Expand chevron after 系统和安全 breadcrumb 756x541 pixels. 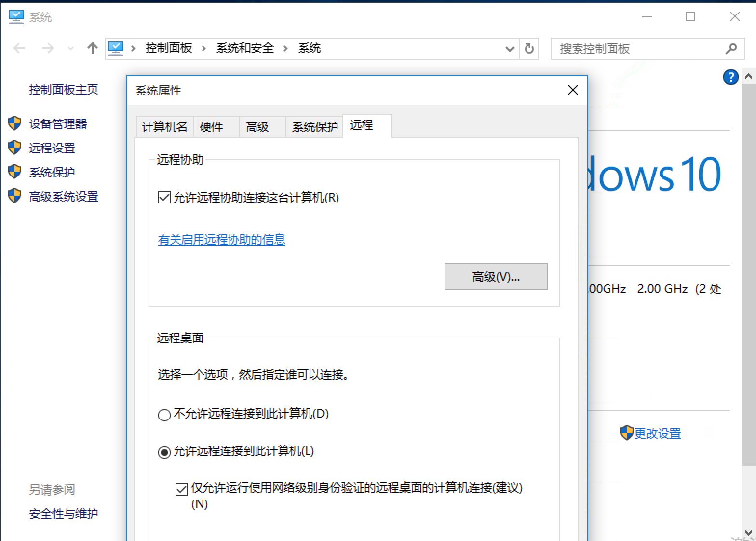coord(286,49)
